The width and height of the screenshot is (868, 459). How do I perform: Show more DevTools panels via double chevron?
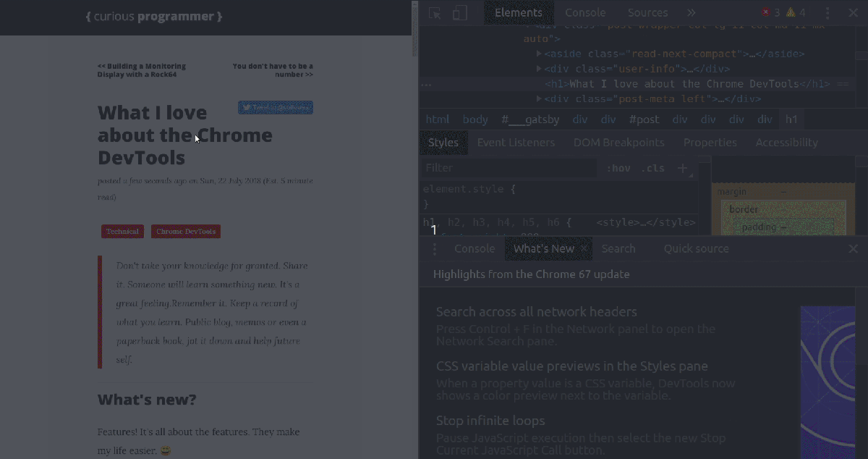click(691, 12)
